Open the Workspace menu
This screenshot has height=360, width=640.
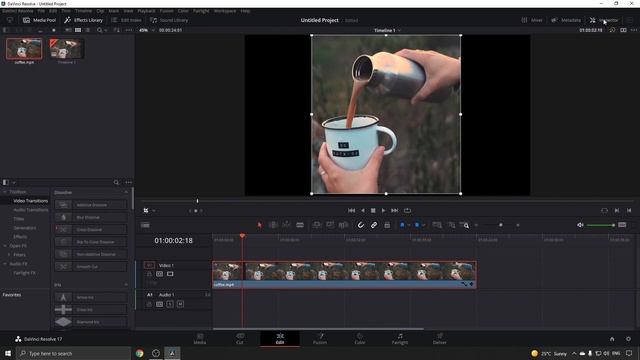(225, 11)
